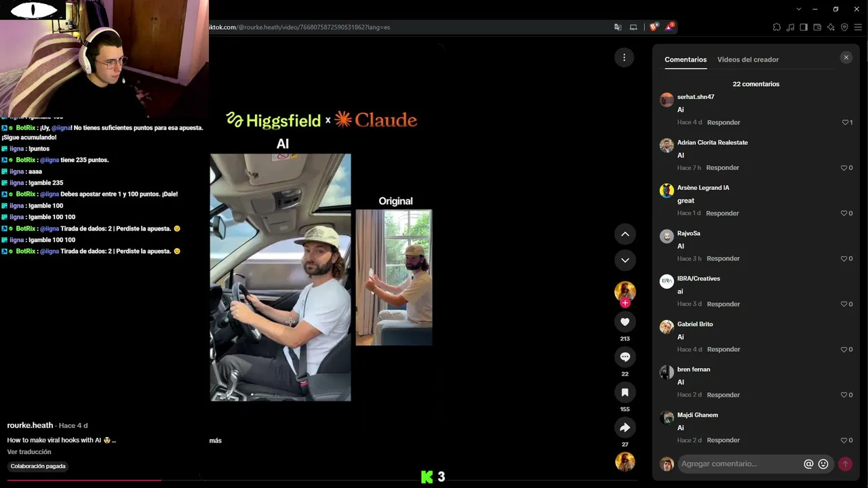Insert a mention with the @ icon
Image resolution: width=868 pixels, height=488 pixels.
[808, 464]
